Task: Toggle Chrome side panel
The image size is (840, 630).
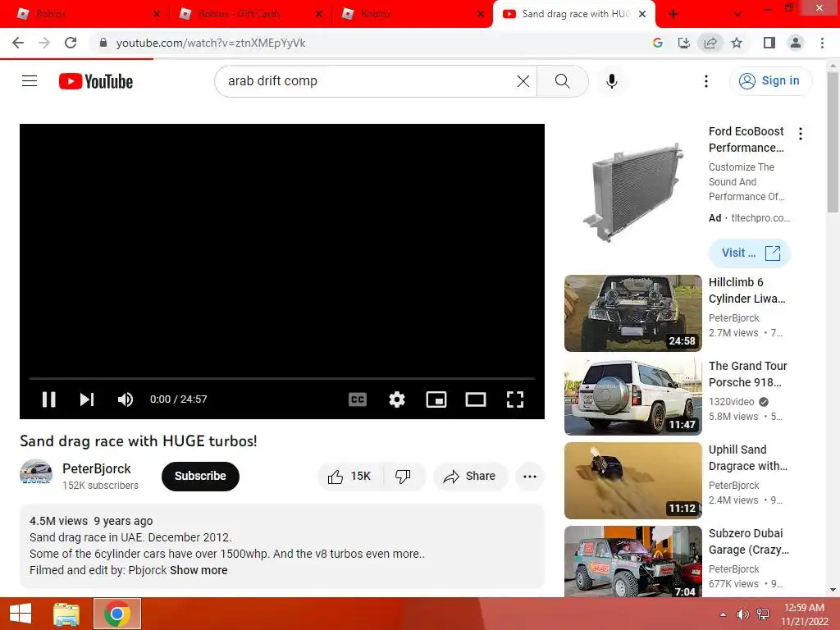Action: click(769, 43)
